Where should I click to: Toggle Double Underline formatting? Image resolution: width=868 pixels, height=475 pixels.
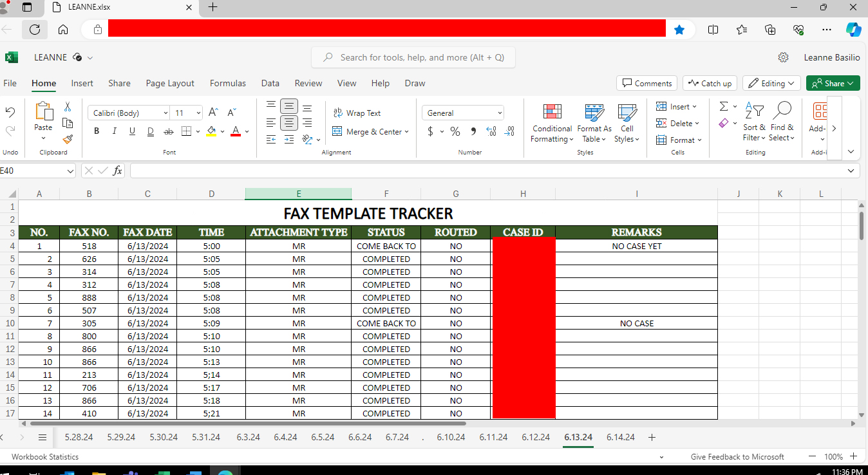pos(150,131)
